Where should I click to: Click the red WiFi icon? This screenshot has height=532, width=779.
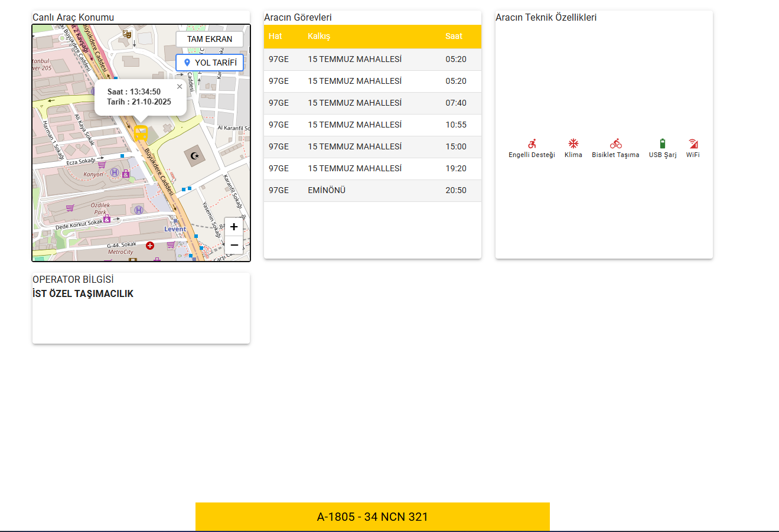point(693,143)
